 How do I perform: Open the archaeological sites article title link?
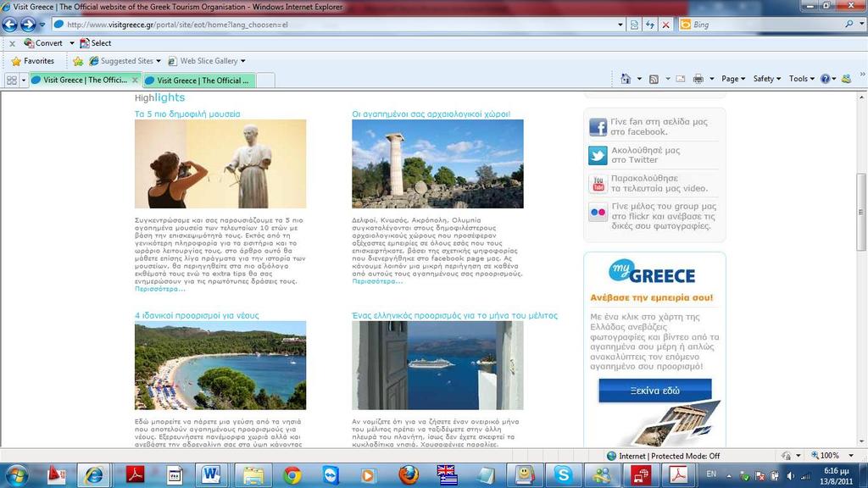(431, 114)
